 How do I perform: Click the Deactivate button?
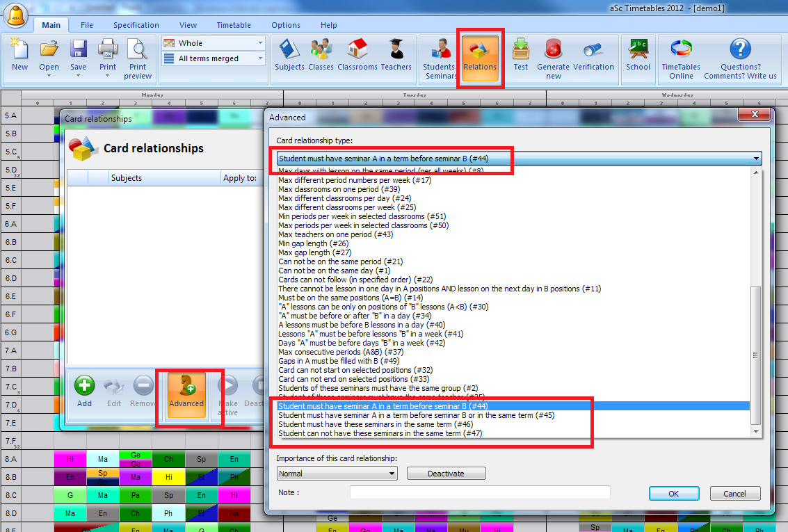(x=446, y=474)
